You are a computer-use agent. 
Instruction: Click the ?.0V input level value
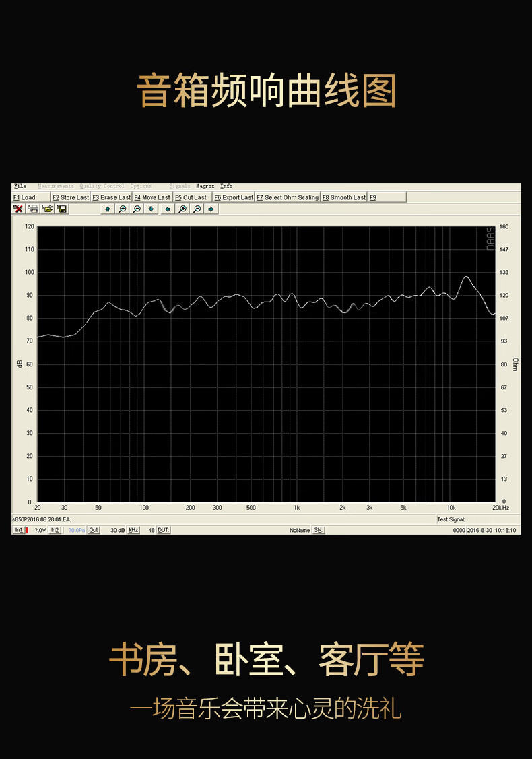click(40, 531)
